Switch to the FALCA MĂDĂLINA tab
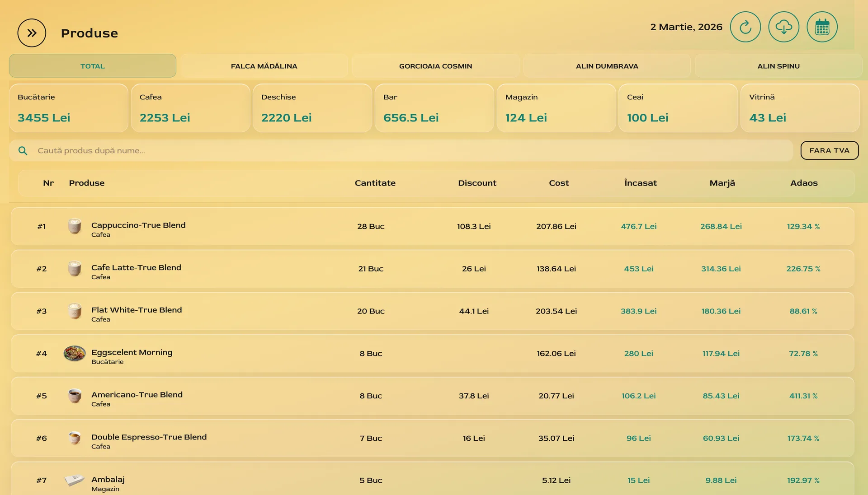The width and height of the screenshot is (868, 495). (x=264, y=66)
